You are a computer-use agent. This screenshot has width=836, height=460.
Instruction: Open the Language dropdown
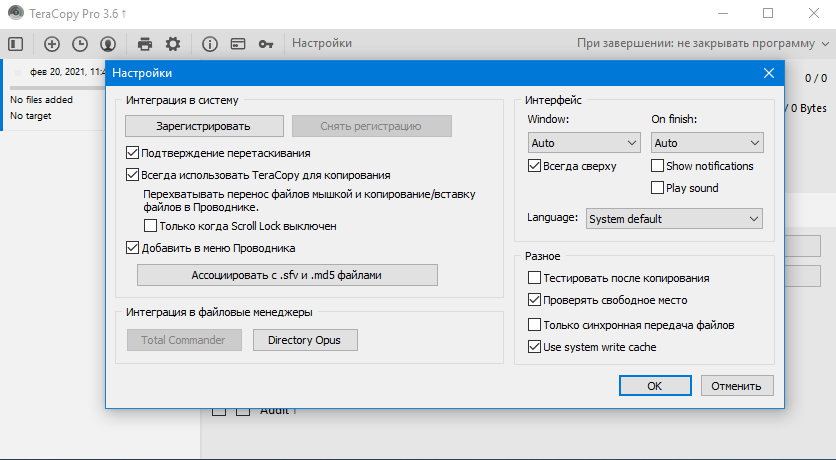[x=673, y=218]
